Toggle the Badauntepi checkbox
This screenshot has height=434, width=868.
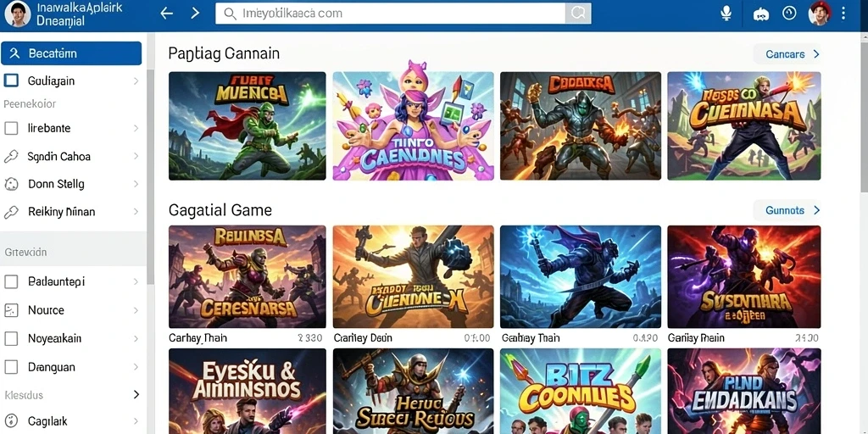click(x=11, y=281)
